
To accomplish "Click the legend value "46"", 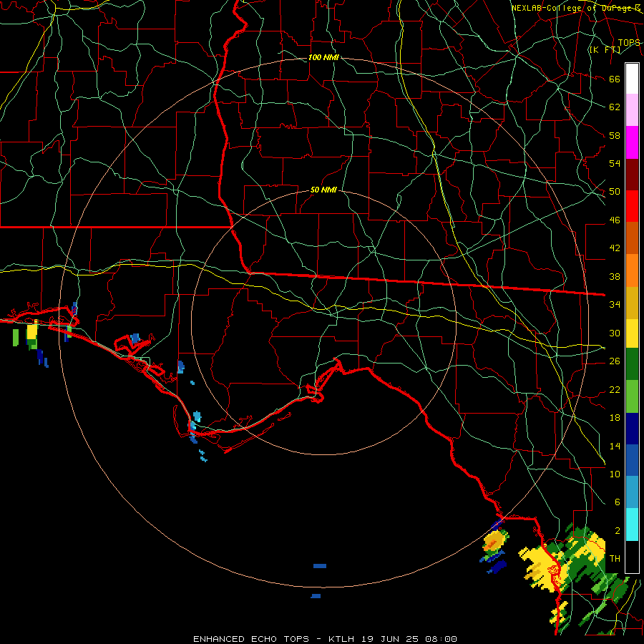I will click(615, 220).
